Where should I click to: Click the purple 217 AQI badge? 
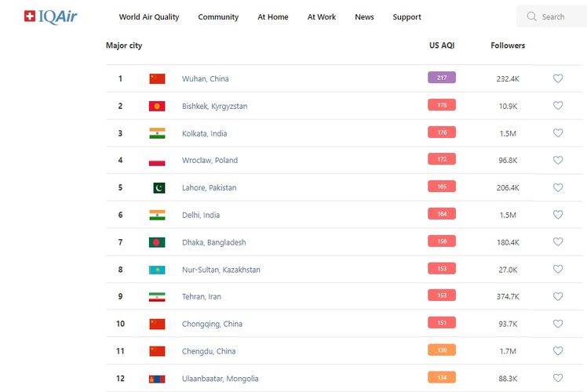[x=442, y=78]
